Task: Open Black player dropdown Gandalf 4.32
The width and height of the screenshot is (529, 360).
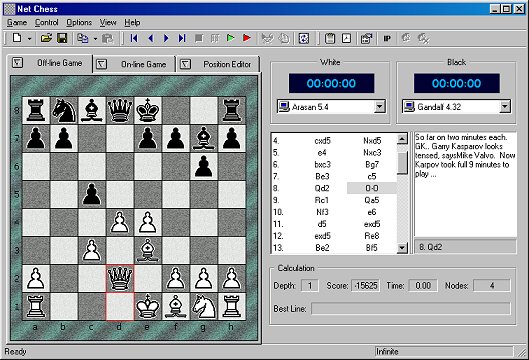Action: [504, 107]
